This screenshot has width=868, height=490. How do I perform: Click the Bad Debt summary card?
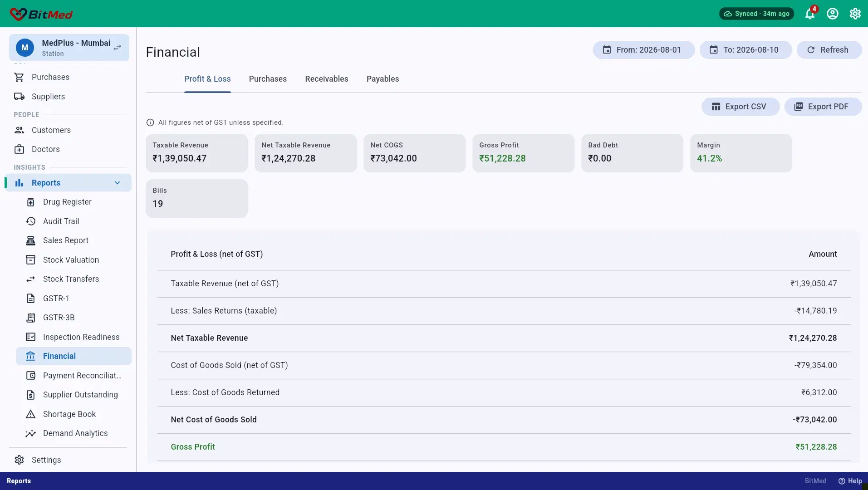(632, 153)
